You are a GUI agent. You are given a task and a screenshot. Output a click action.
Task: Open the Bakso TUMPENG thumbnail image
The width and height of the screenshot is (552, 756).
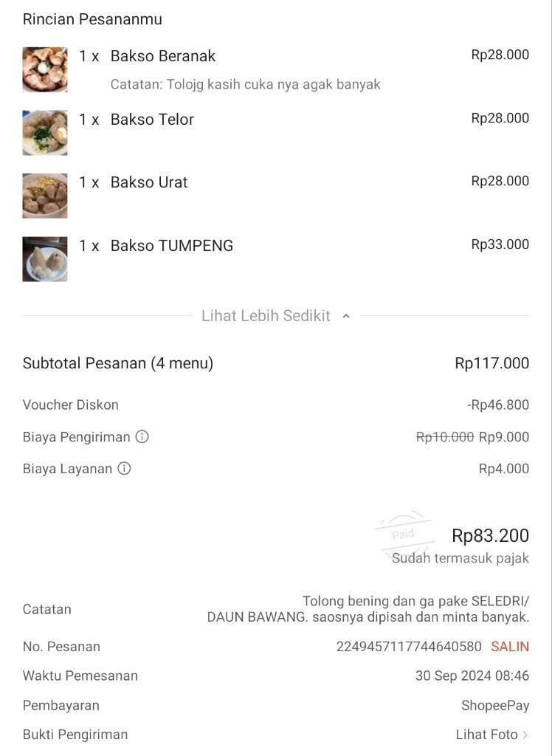pyautogui.click(x=45, y=259)
